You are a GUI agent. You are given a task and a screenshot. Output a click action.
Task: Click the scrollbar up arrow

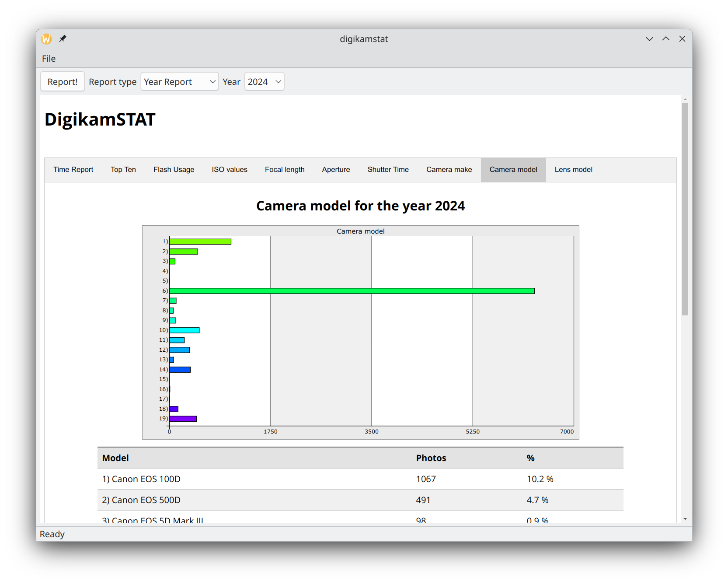(x=685, y=99)
